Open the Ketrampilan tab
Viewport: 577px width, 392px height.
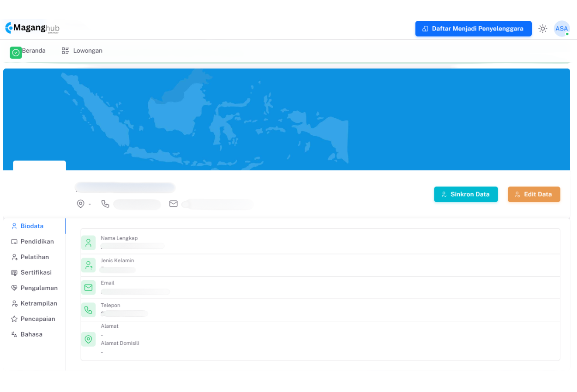34,303
